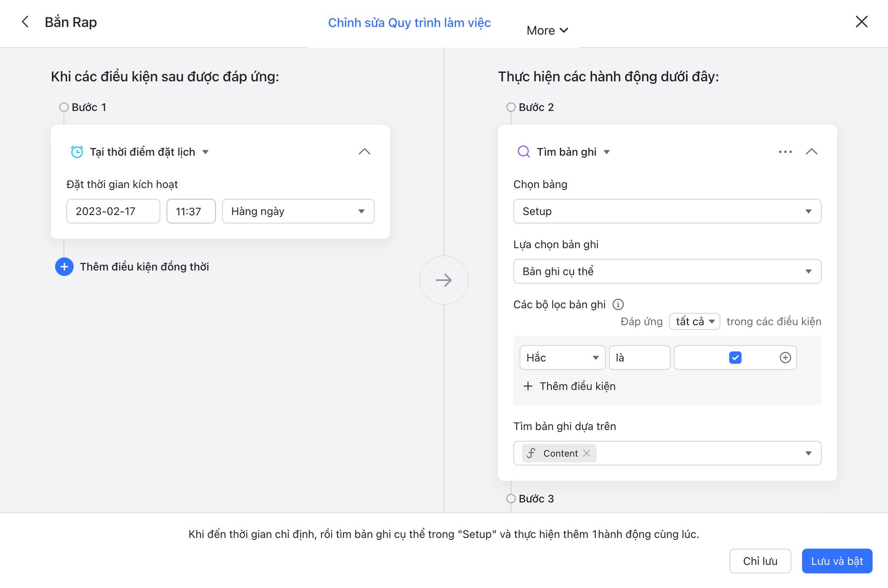Collapse the Bước 1 trigger card
Viewport: 888px width, 588px height.
365,152
